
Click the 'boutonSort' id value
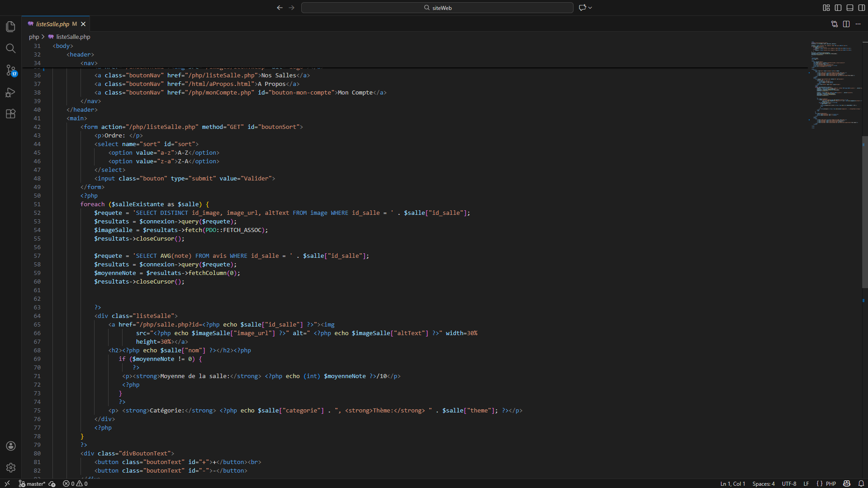coord(279,127)
